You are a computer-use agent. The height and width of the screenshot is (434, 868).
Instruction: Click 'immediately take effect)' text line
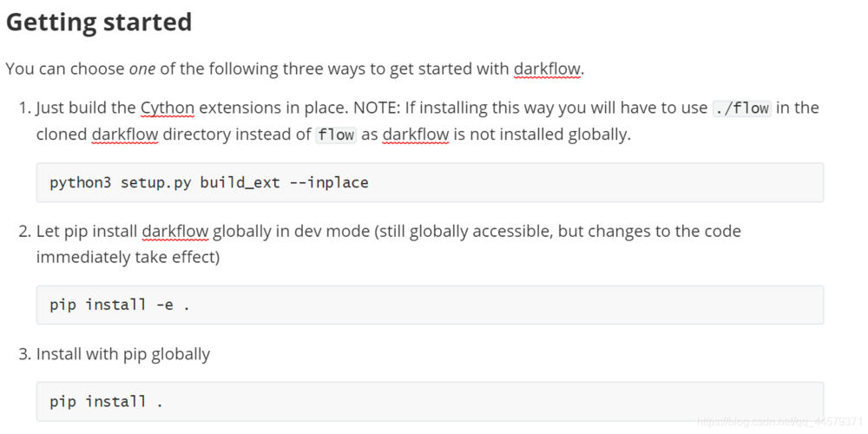128,258
